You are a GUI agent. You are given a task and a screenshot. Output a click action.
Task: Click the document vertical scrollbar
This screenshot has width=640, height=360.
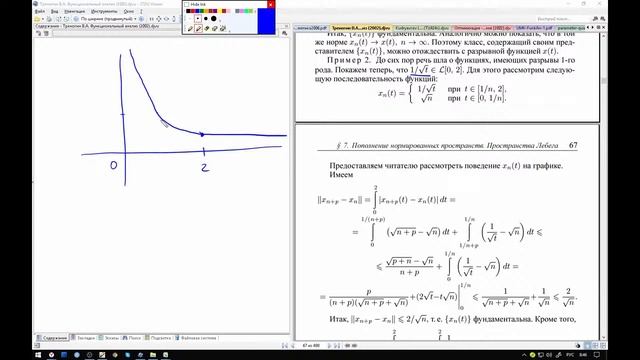(604, 187)
